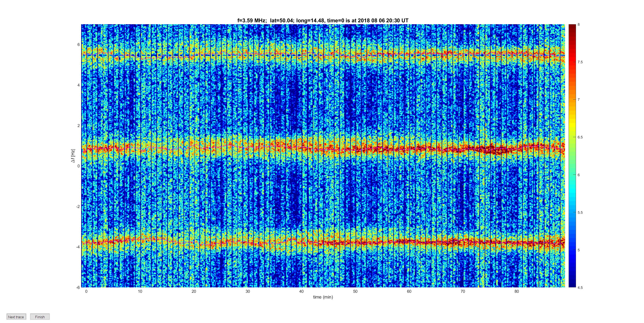Viewport: 644px width, 323px height.
Task: Click the upper 5.5 Hz trace at 40 minutes
Action: pos(302,55)
